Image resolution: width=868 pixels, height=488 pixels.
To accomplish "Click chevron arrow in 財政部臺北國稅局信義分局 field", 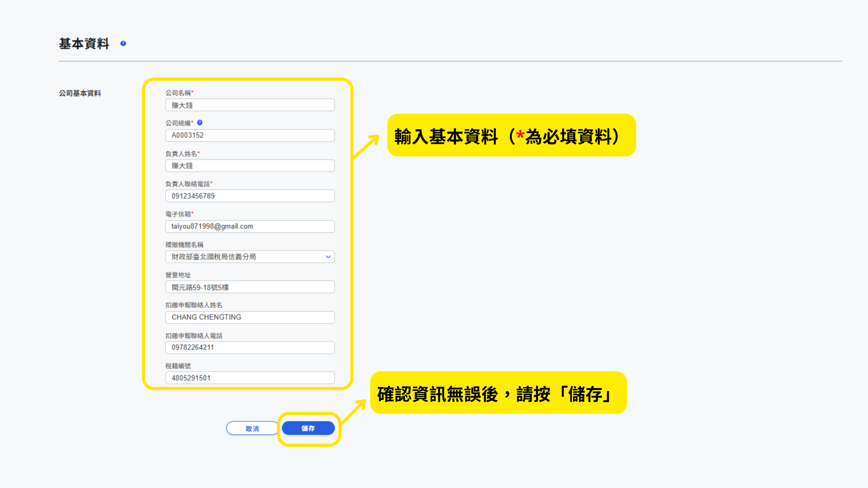I will (x=328, y=257).
